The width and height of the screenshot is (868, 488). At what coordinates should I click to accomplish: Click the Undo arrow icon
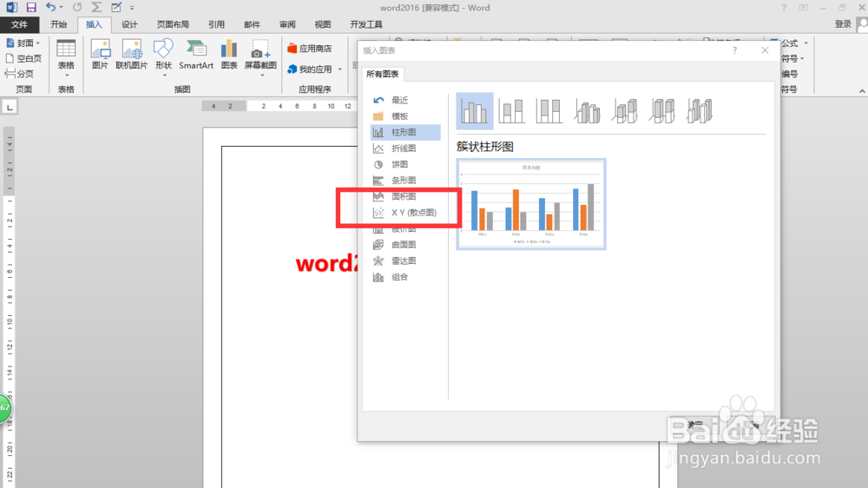point(50,7)
